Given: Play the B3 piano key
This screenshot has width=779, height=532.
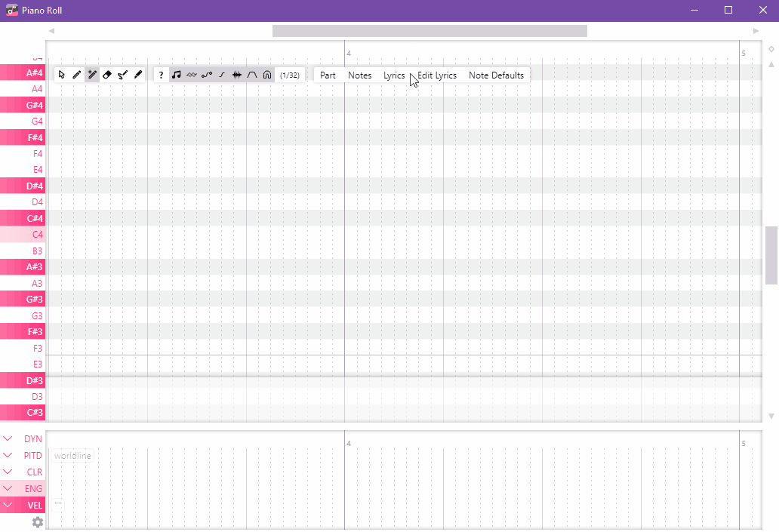Looking at the screenshot, I should tap(23, 251).
